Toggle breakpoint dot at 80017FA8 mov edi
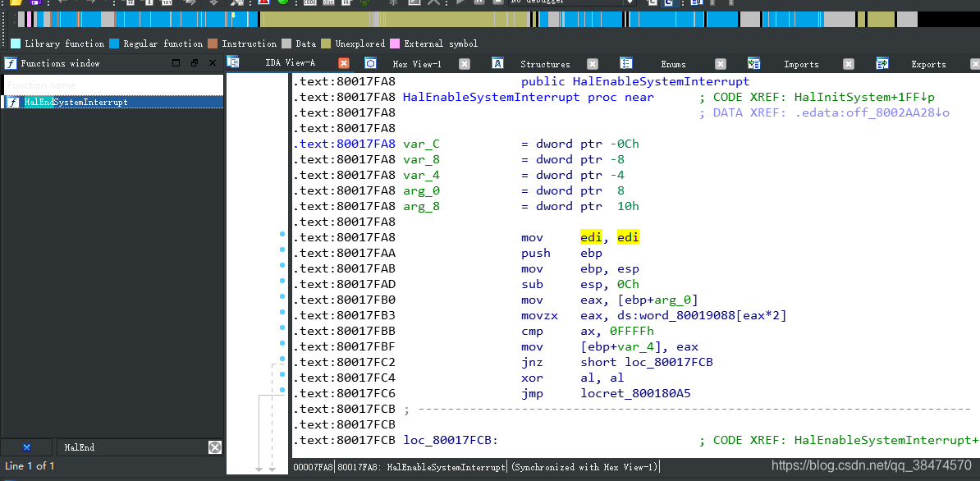The image size is (980, 481). (x=282, y=234)
